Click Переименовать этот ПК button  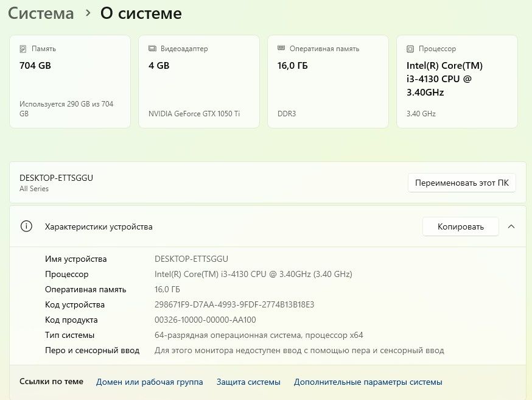coord(462,183)
